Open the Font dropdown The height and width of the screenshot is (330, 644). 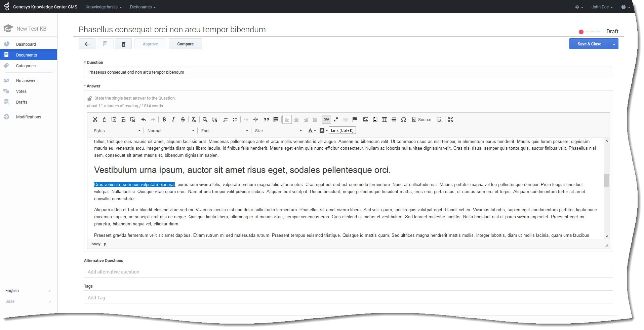click(224, 131)
